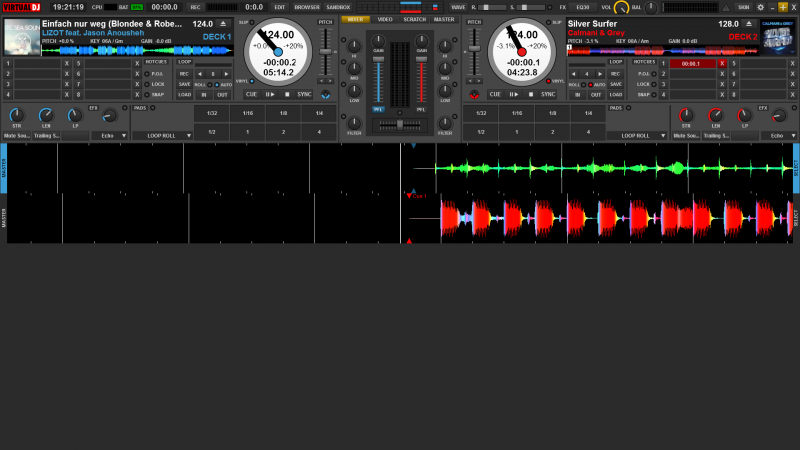Viewport: 800px width, 450px height.
Task: Click the master VOL knob
Action: (621, 8)
